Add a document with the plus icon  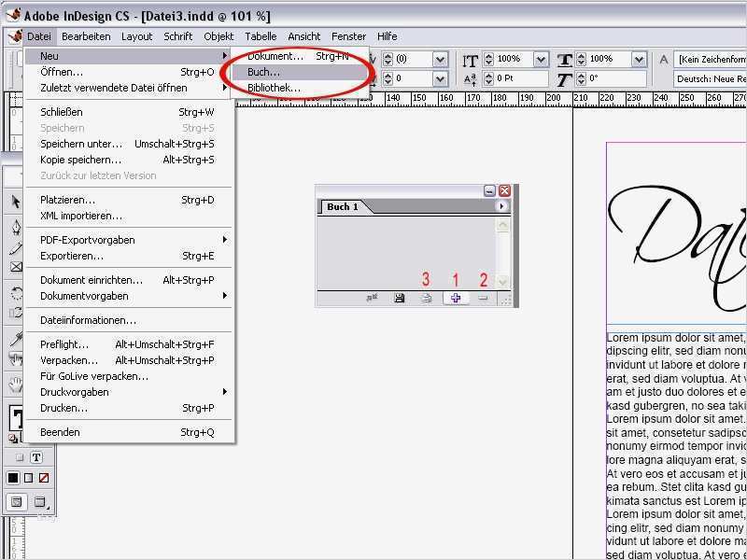point(455,297)
